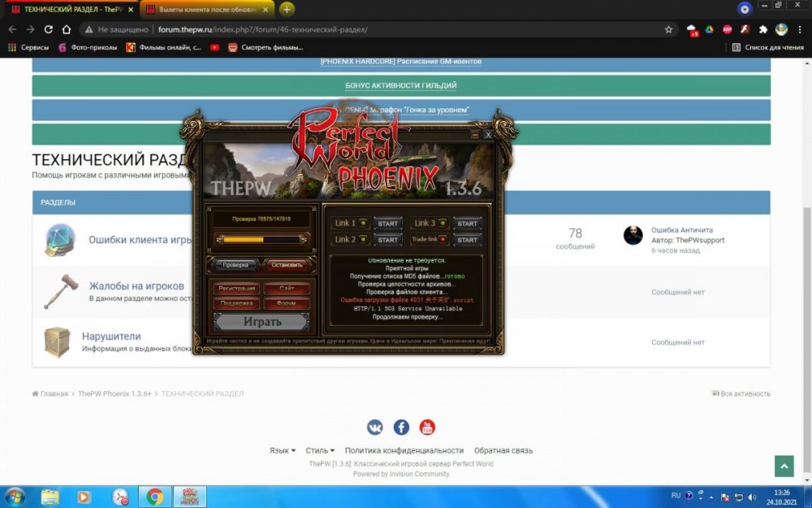Click START next to Trade-link
Screen dimensions: 812x508
tap(467, 240)
